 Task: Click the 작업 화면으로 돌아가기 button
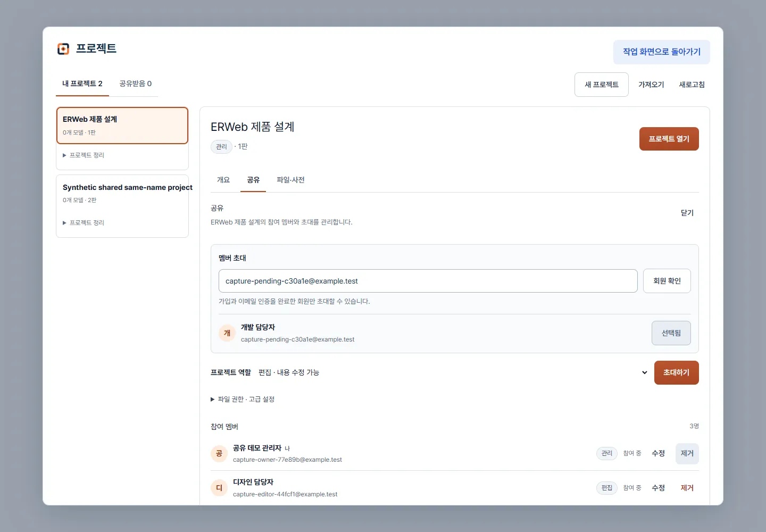(x=662, y=52)
